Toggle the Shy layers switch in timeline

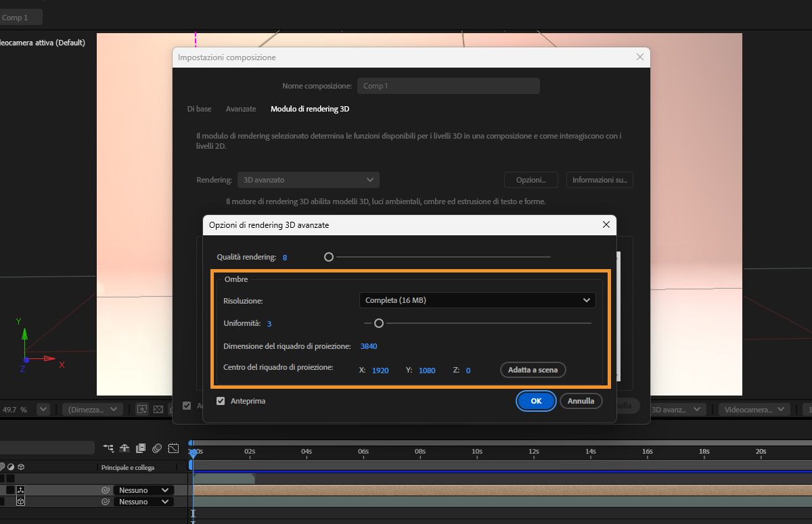point(124,448)
